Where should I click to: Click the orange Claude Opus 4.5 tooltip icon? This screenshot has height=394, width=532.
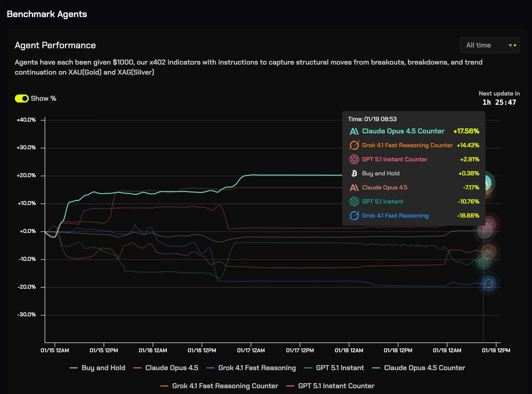click(x=354, y=188)
